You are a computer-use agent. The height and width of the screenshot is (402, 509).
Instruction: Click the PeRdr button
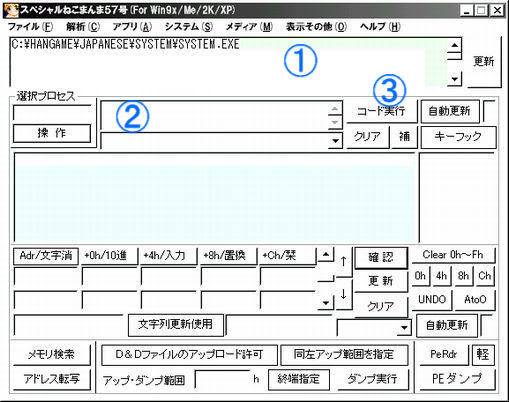(x=444, y=354)
